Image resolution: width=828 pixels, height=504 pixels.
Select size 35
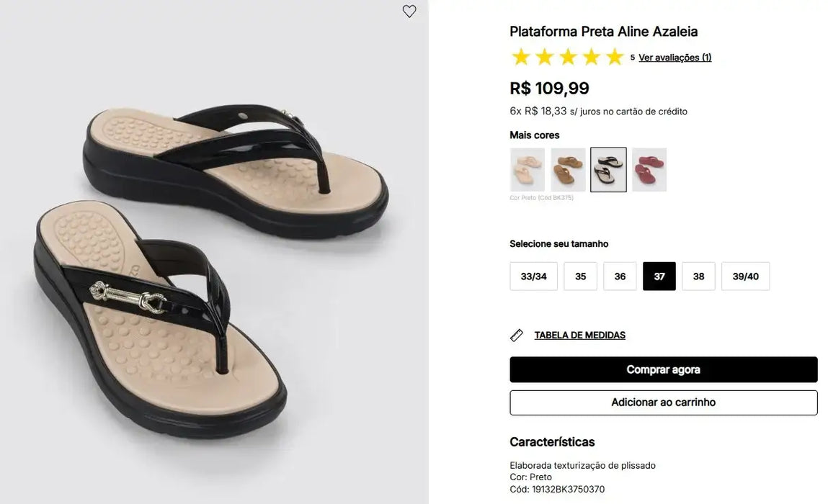[x=580, y=276]
